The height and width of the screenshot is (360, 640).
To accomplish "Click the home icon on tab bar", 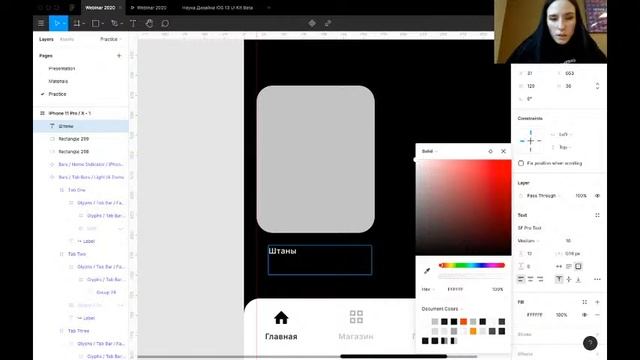I will pos(281,317).
